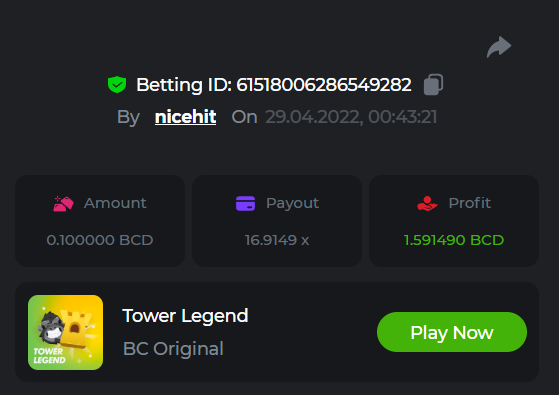The height and width of the screenshot is (395, 559).
Task: Click the Play Now button
Action: tap(452, 332)
